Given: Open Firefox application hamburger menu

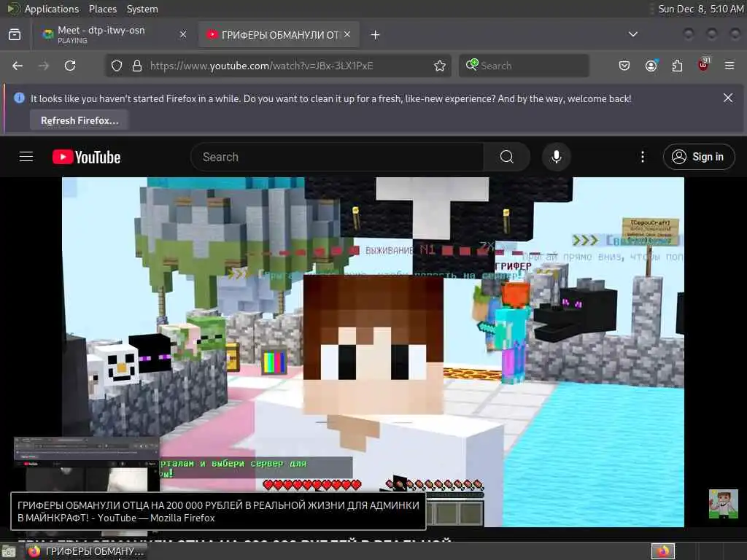Looking at the screenshot, I should tap(729, 66).
